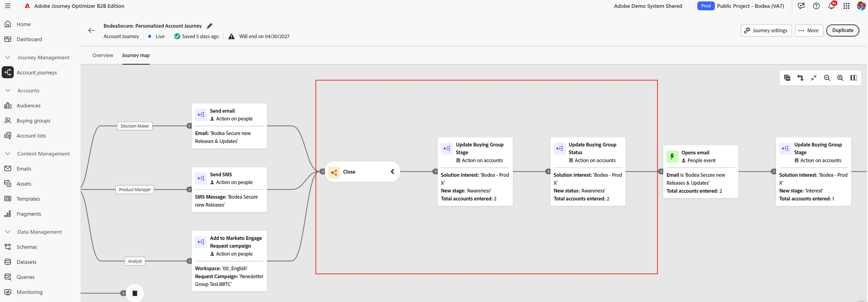
Task: Click the Adobe logo icon
Action: [x=27, y=6]
